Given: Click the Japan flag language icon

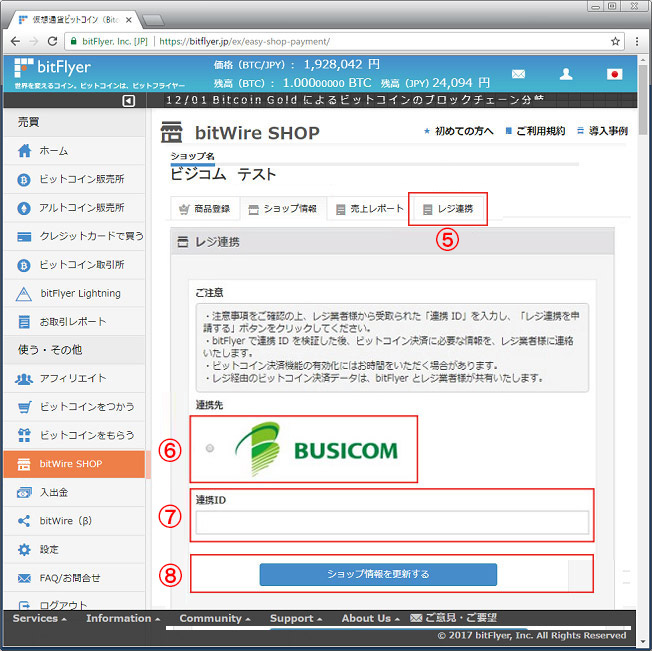Looking at the screenshot, I should (614, 74).
